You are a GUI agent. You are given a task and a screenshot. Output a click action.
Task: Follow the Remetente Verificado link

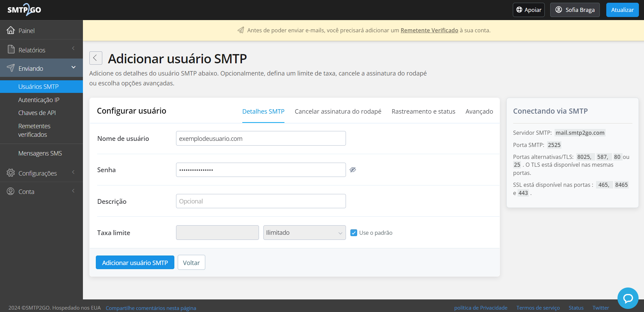[x=429, y=30]
